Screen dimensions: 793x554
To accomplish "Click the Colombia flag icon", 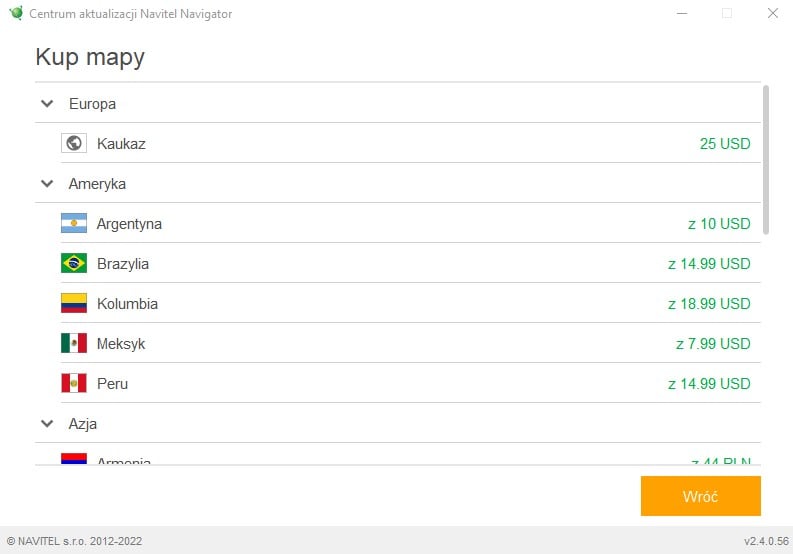I will (x=74, y=303).
